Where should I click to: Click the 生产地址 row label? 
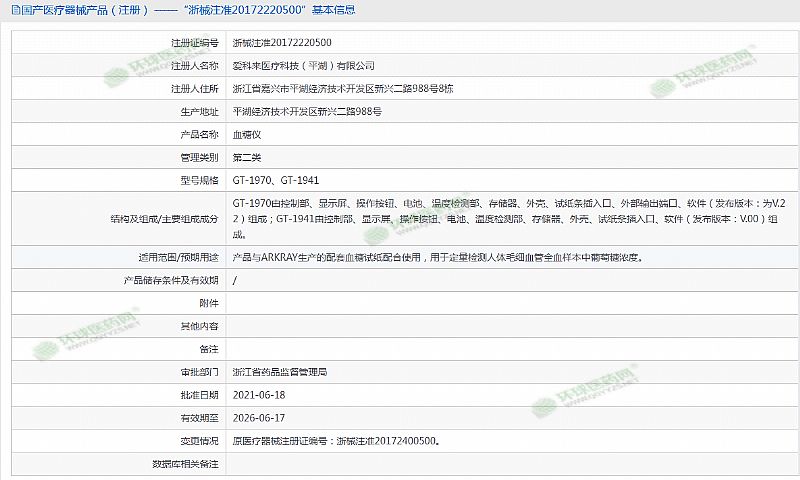point(197,111)
